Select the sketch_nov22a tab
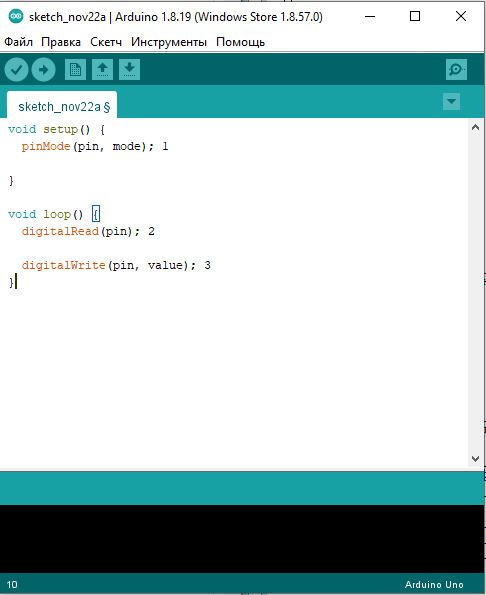 point(62,105)
